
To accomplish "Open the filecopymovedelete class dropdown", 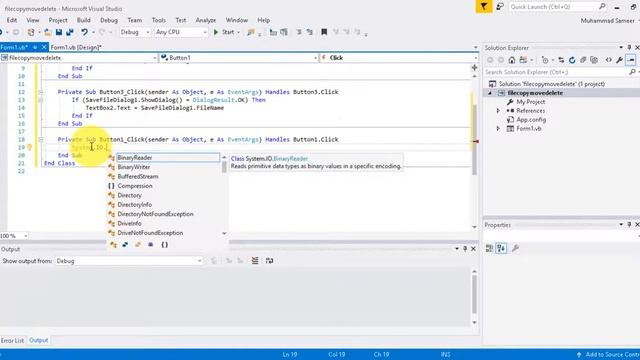I will [x=79, y=58].
